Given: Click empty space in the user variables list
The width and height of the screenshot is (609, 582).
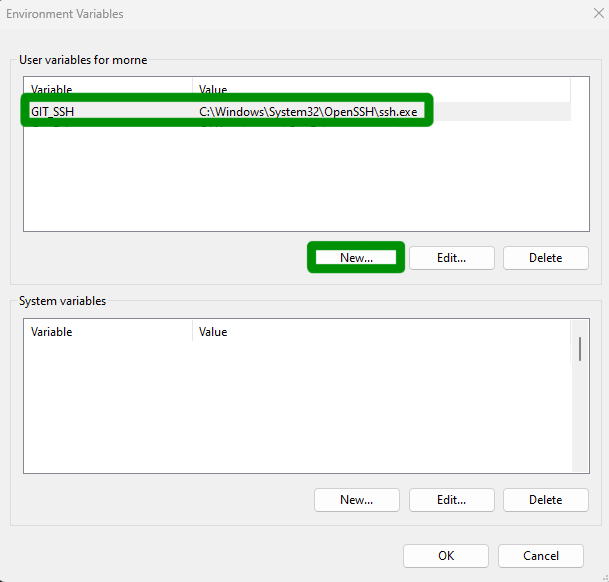Looking at the screenshot, I should [300, 180].
